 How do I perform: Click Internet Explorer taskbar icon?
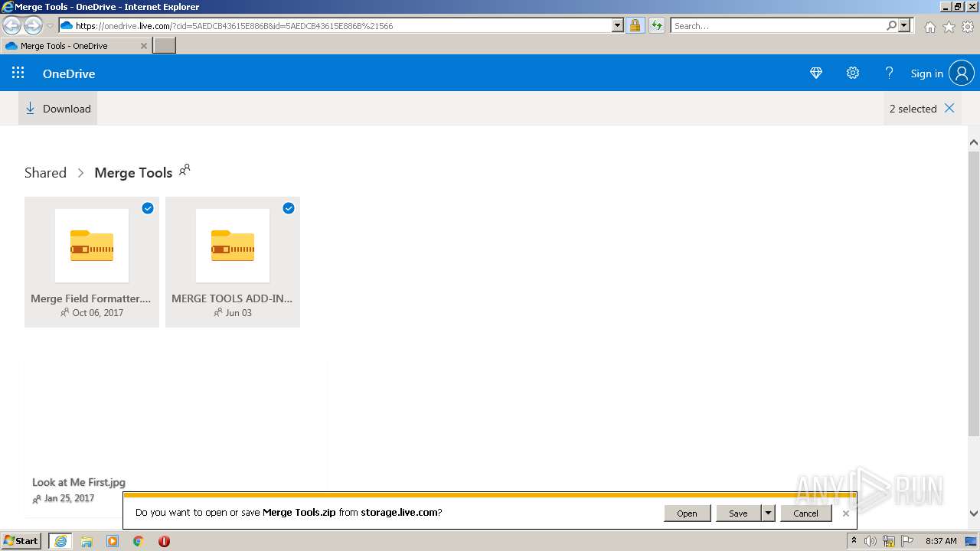click(x=60, y=541)
